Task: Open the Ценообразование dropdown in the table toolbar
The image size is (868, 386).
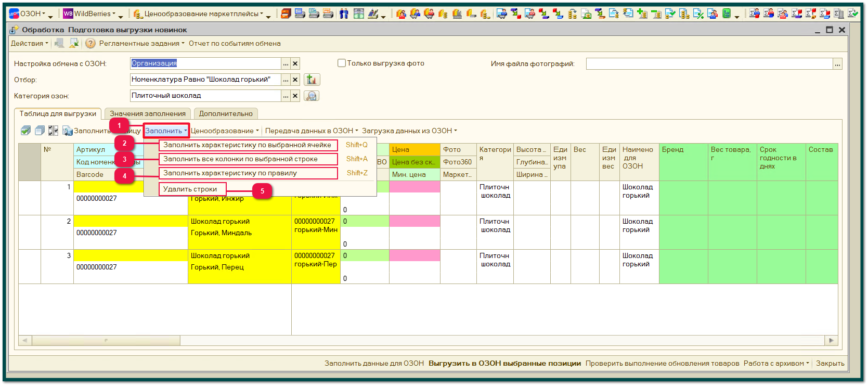Action: (225, 131)
